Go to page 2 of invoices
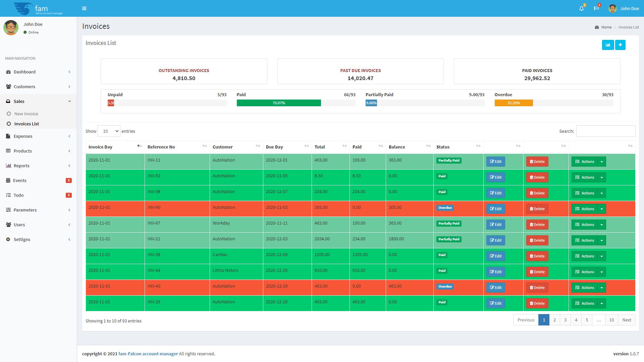644x362 pixels. point(554,320)
